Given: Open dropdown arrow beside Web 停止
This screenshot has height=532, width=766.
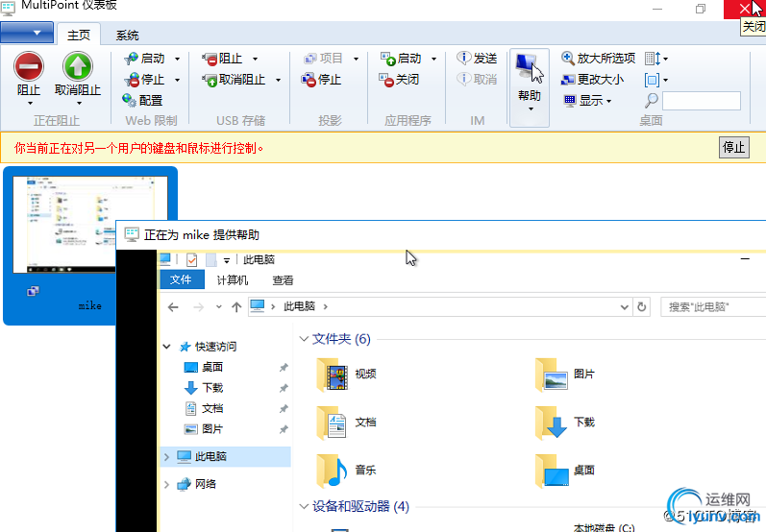Looking at the screenshot, I should pos(178,80).
